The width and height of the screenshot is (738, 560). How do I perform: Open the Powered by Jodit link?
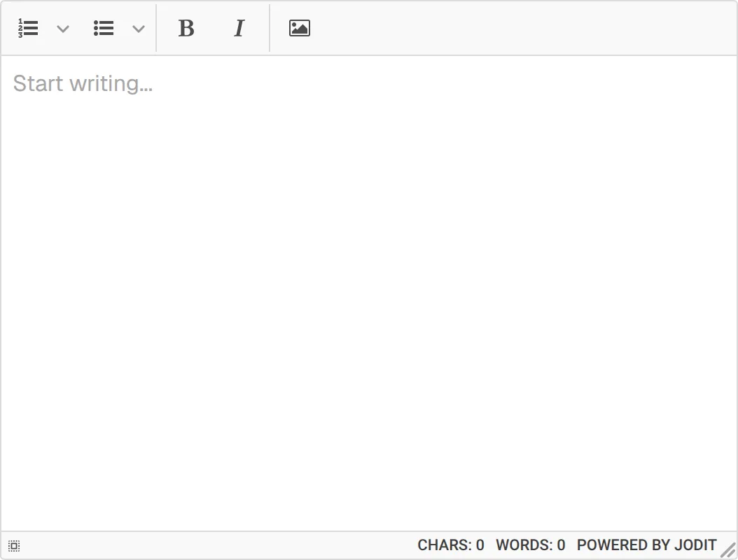pyautogui.click(x=647, y=545)
